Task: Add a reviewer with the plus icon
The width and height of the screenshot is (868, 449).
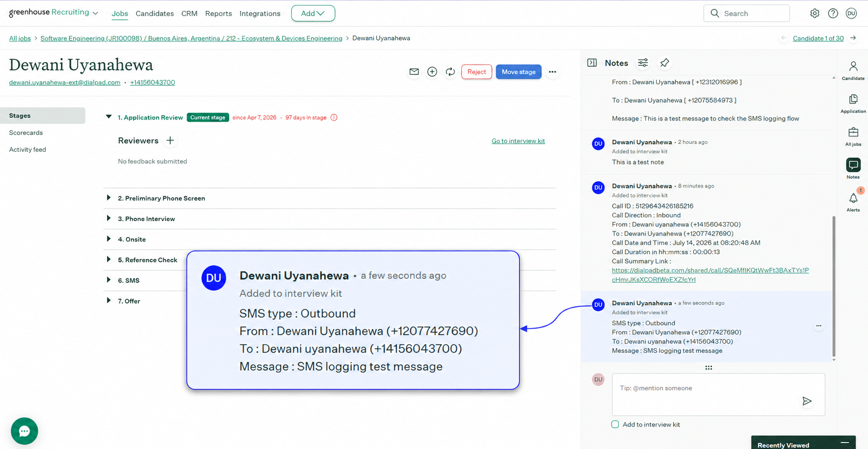Action: [x=170, y=140]
